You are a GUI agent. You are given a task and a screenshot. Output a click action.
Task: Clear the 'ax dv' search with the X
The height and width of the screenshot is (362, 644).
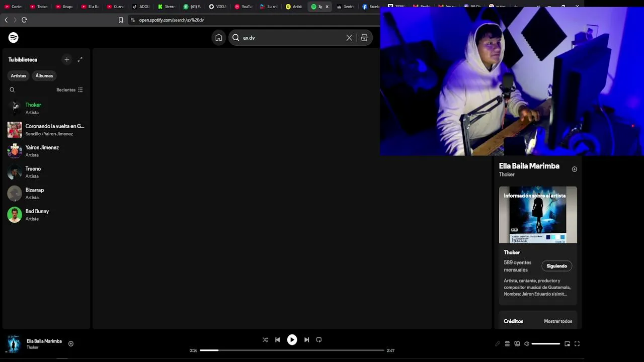pos(349,38)
